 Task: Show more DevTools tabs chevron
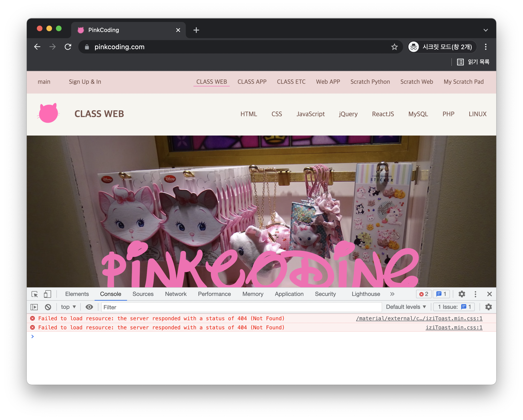point(392,294)
